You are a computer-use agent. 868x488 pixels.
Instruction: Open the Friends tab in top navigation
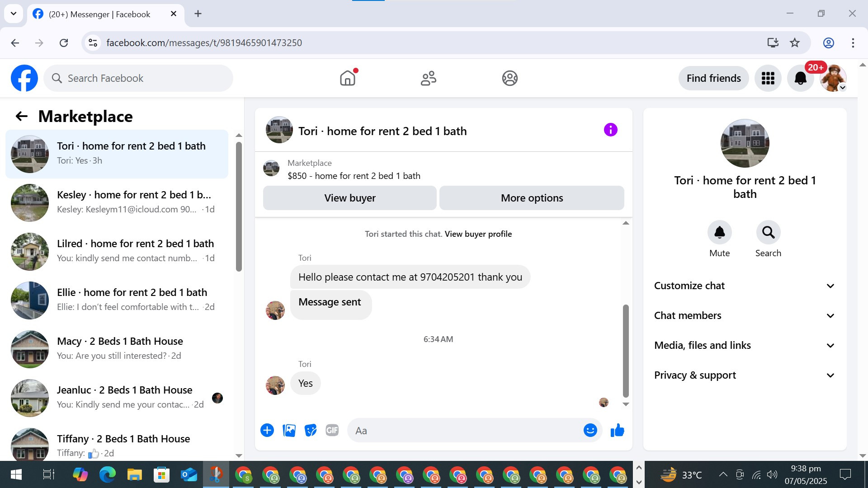(x=428, y=78)
